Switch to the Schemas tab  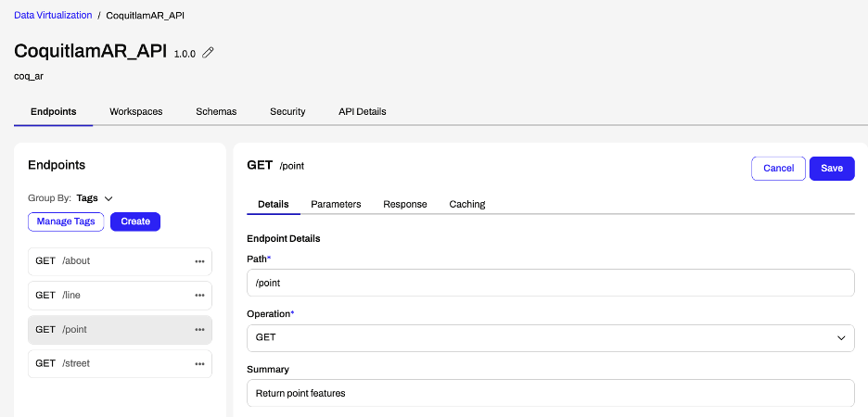click(x=216, y=111)
